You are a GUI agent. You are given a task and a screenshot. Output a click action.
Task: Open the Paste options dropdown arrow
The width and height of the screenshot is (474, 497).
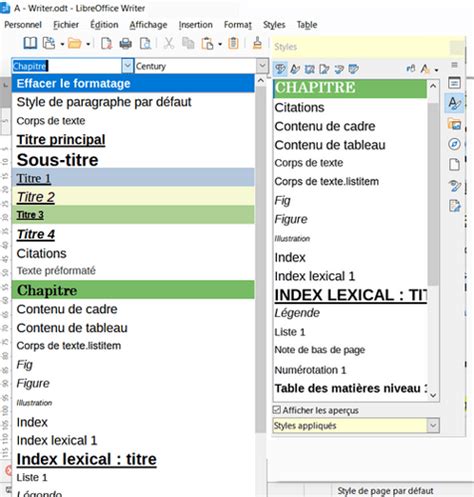pyautogui.click(x=220, y=44)
